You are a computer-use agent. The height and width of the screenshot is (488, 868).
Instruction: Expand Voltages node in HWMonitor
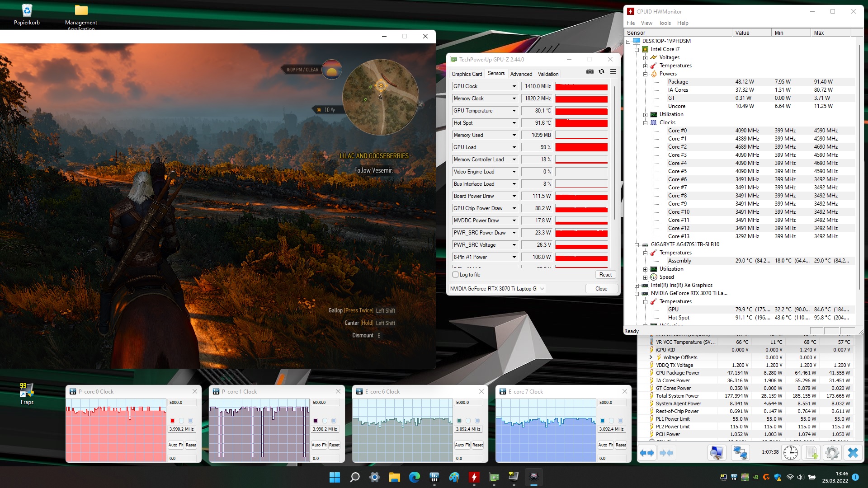point(645,58)
